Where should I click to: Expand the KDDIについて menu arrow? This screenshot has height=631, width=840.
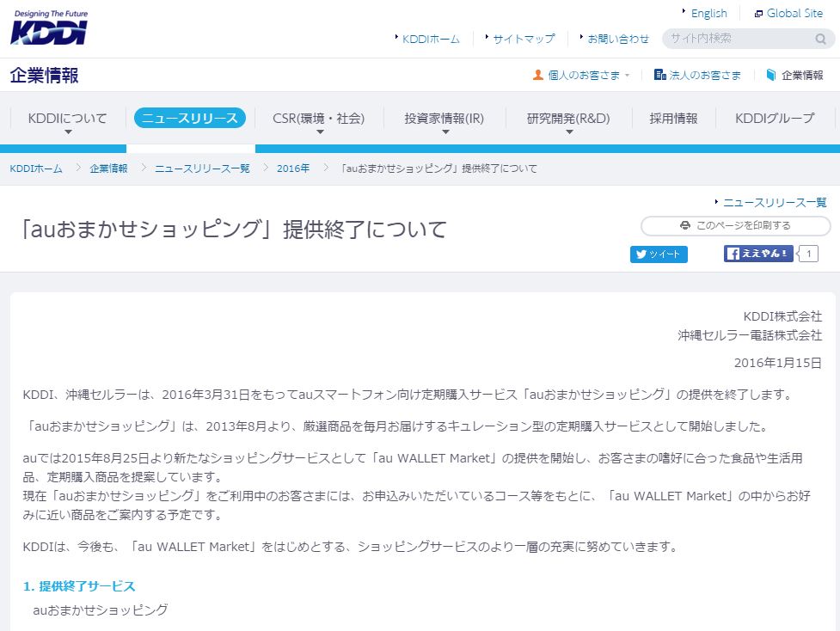(68, 132)
